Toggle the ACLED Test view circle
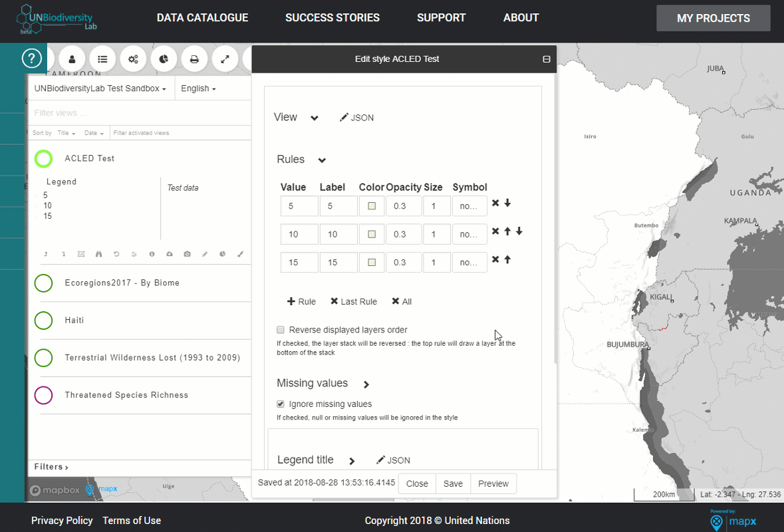 click(x=43, y=158)
